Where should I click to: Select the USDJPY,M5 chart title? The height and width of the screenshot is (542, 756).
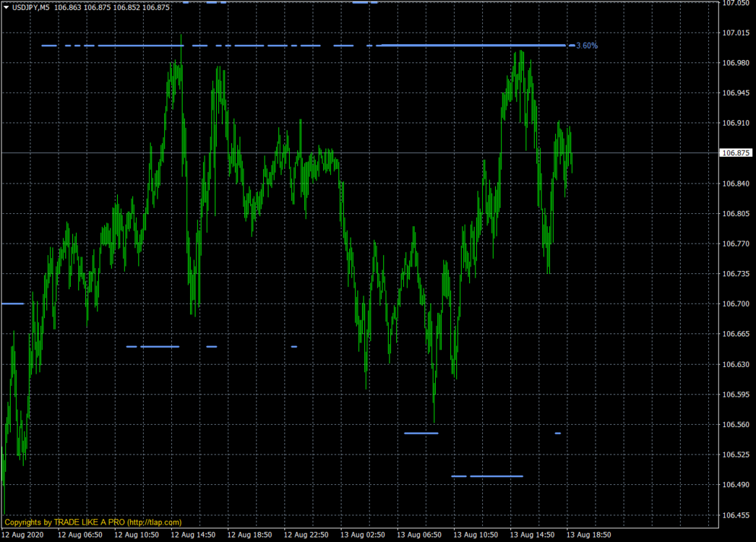point(31,7)
